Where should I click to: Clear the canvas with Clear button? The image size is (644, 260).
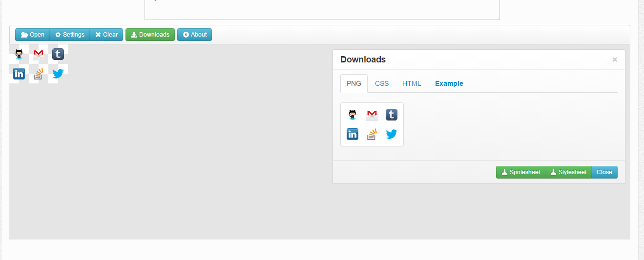click(106, 35)
